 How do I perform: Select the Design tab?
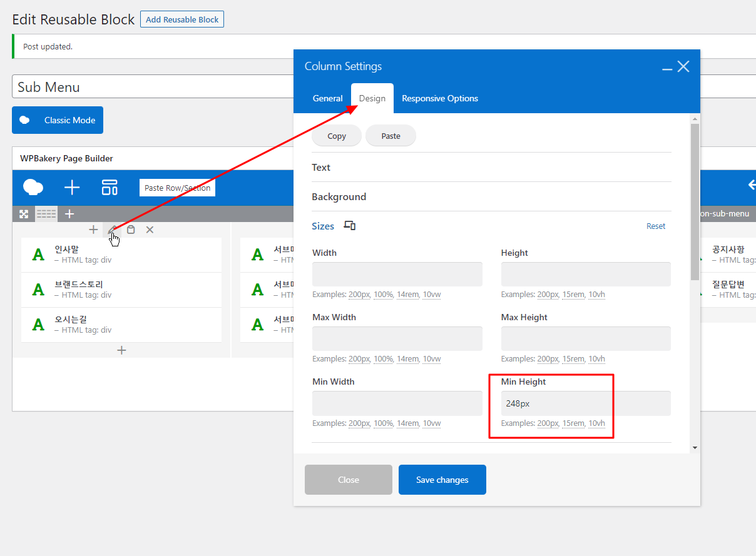372,98
